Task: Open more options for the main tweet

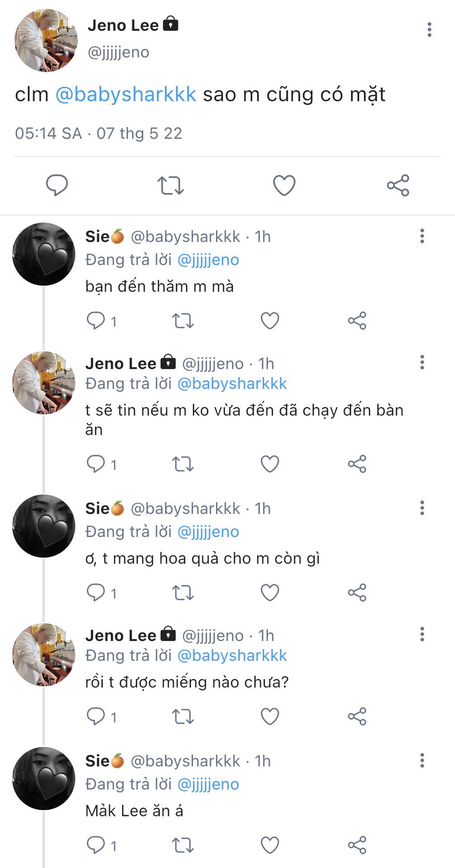Action: pyautogui.click(x=429, y=30)
